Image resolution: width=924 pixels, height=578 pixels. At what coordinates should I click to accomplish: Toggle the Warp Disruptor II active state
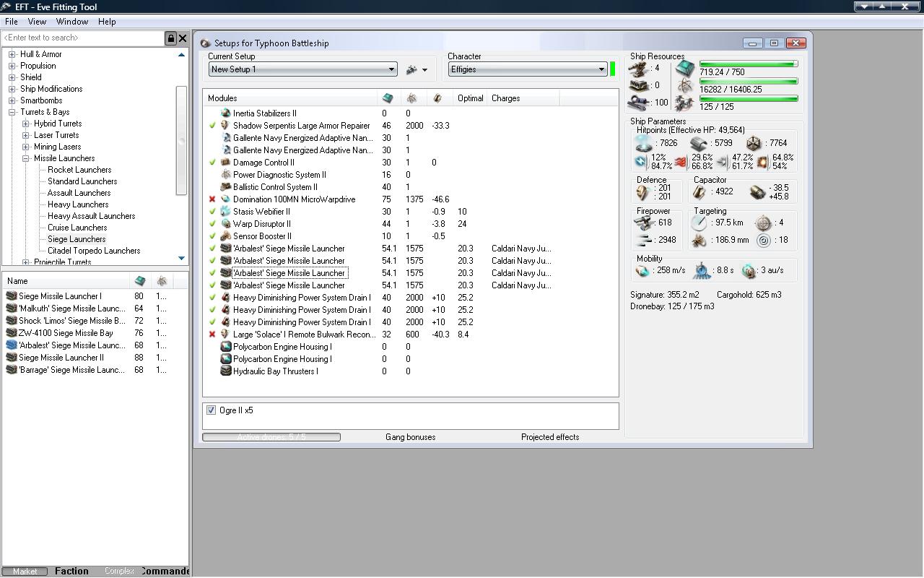coord(212,224)
